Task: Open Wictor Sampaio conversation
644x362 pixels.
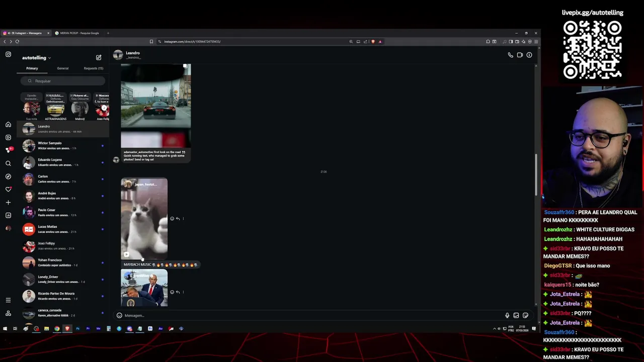Action: pos(63,145)
